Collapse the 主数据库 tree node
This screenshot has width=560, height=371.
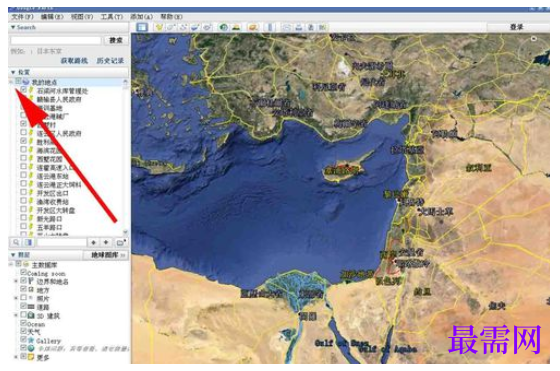pyautogui.click(x=11, y=264)
